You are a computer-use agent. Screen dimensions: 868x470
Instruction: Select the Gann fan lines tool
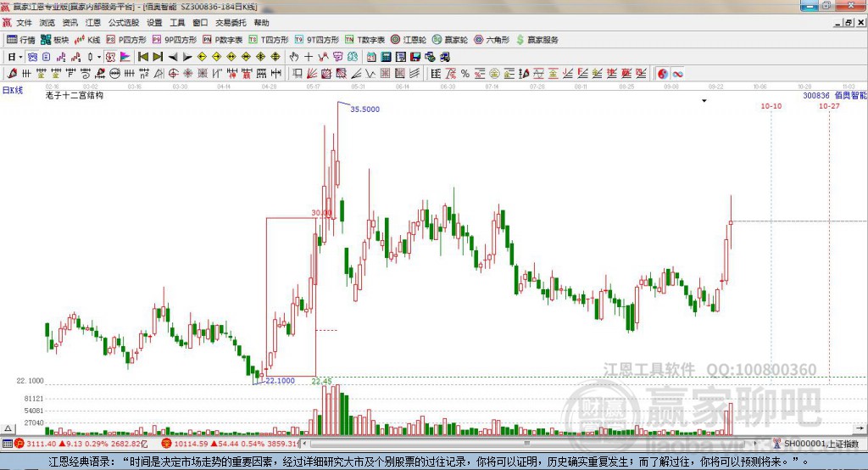pyautogui.click(x=312, y=74)
